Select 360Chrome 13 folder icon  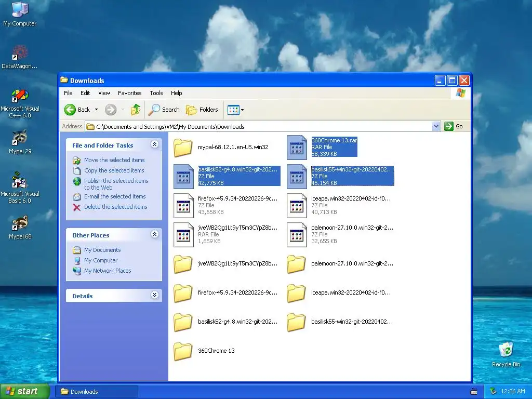click(x=183, y=351)
